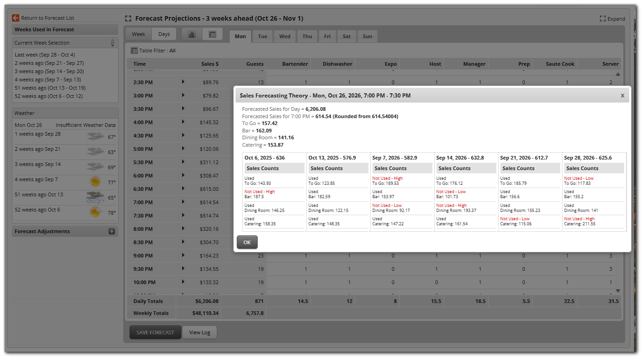Switch to the Days view tab
Screen dimensions: 644x360
pyautogui.click(x=164, y=34)
